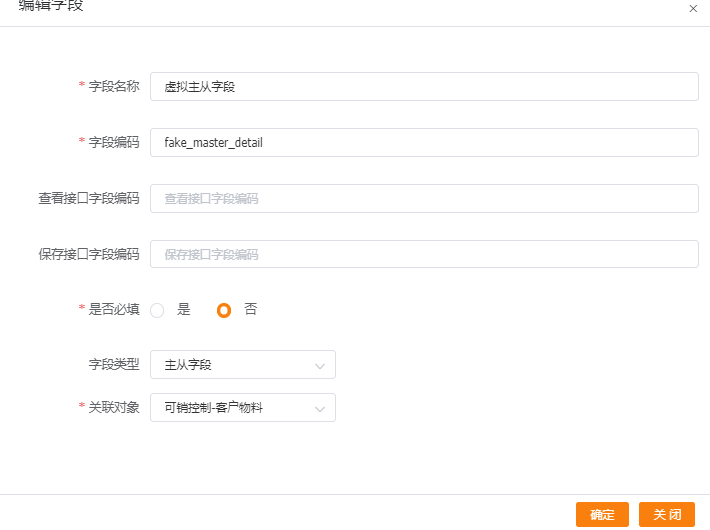Click the 字段编码 label text

click(x=114, y=142)
